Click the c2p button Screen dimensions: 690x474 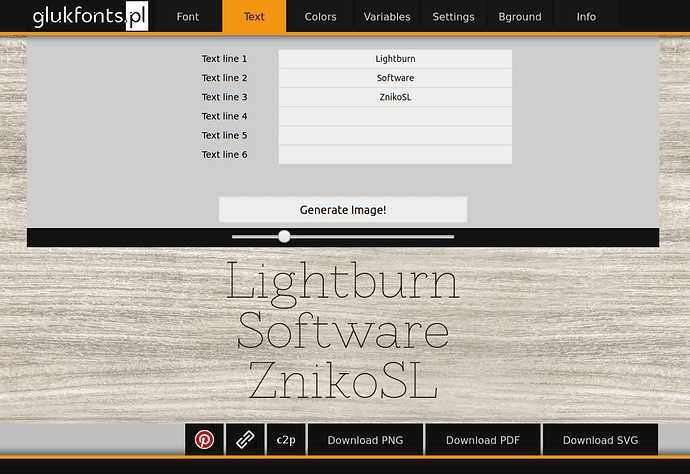click(286, 439)
